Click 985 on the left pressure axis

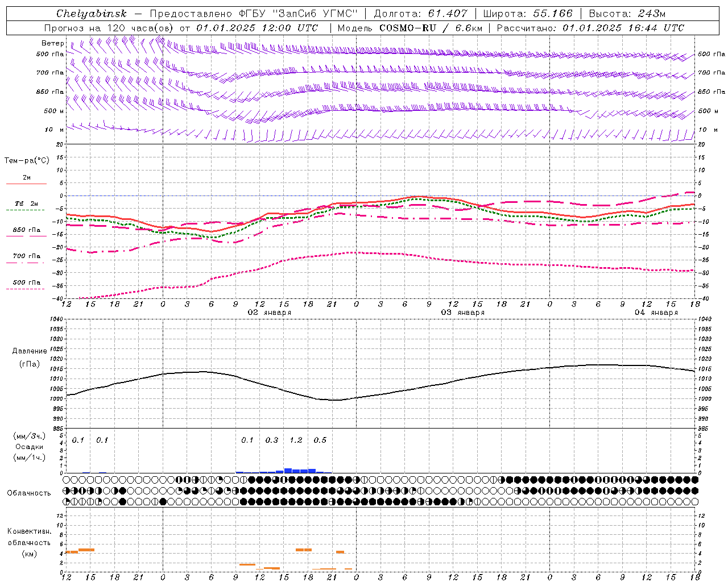click(58, 429)
